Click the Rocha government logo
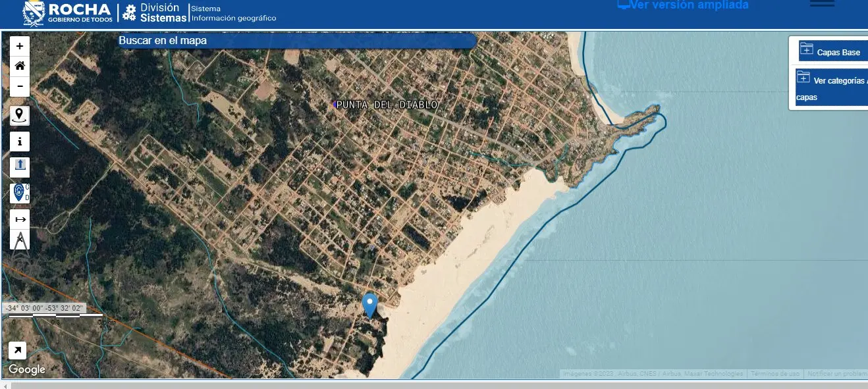This screenshot has width=868, height=389. click(67, 13)
